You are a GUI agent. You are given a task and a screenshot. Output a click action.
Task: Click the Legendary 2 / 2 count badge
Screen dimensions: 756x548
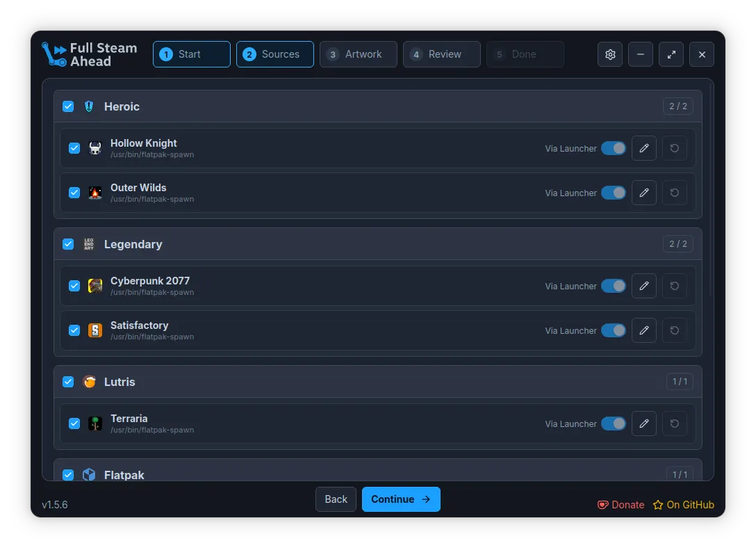click(x=678, y=244)
